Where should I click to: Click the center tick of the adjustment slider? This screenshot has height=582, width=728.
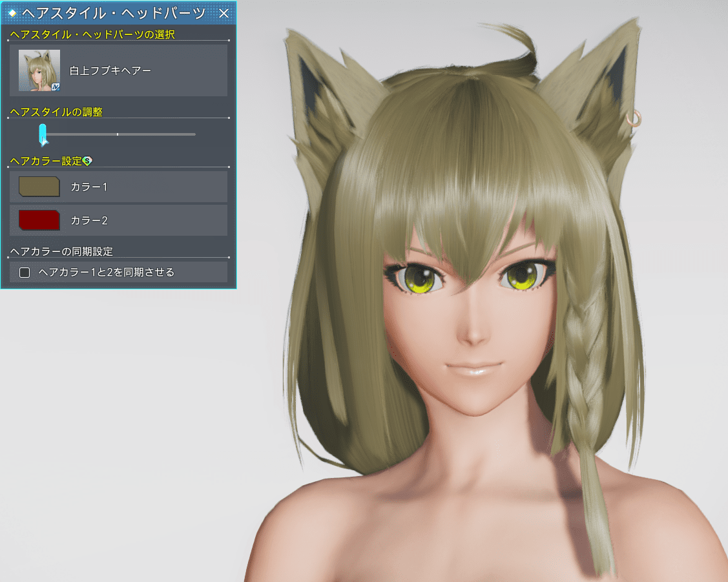pyautogui.click(x=118, y=134)
